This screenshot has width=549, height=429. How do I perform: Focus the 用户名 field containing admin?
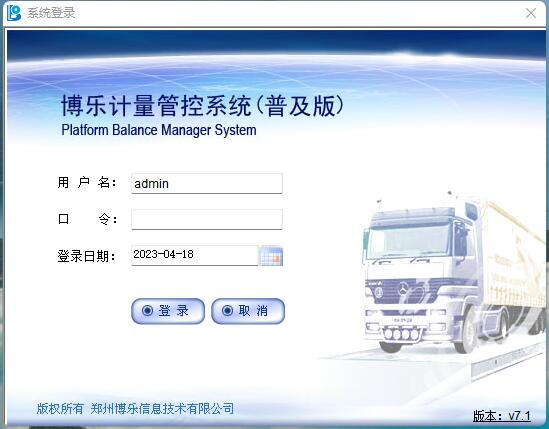[x=207, y=183]
